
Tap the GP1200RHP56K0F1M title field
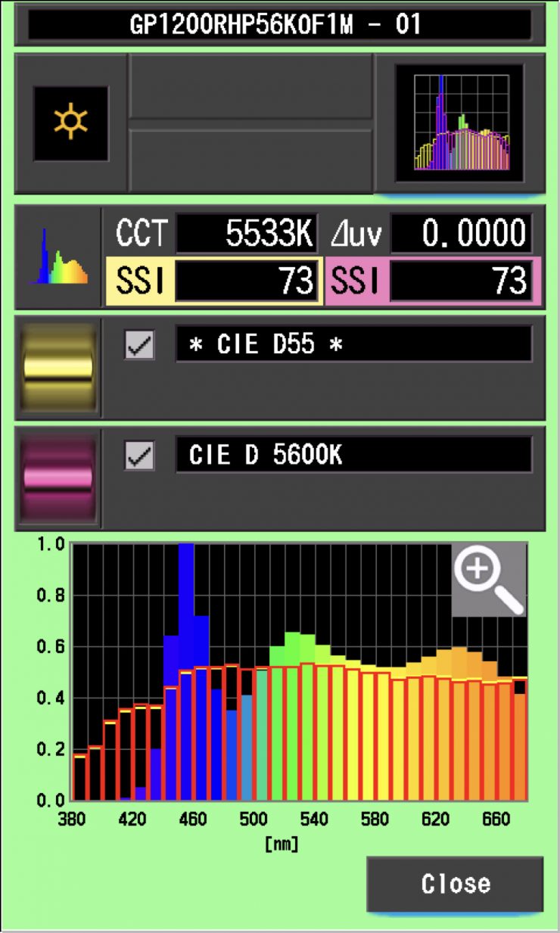[279, 25]
